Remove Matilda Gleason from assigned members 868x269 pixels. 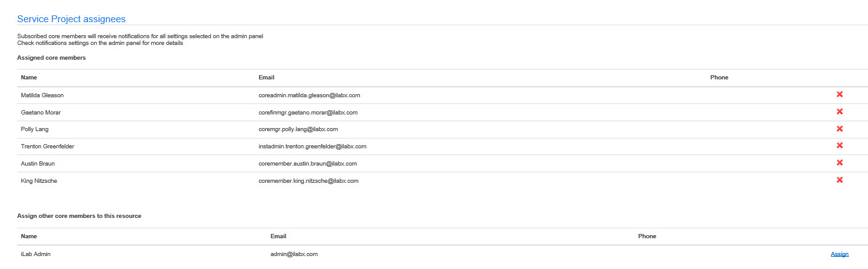pos(839,95)
